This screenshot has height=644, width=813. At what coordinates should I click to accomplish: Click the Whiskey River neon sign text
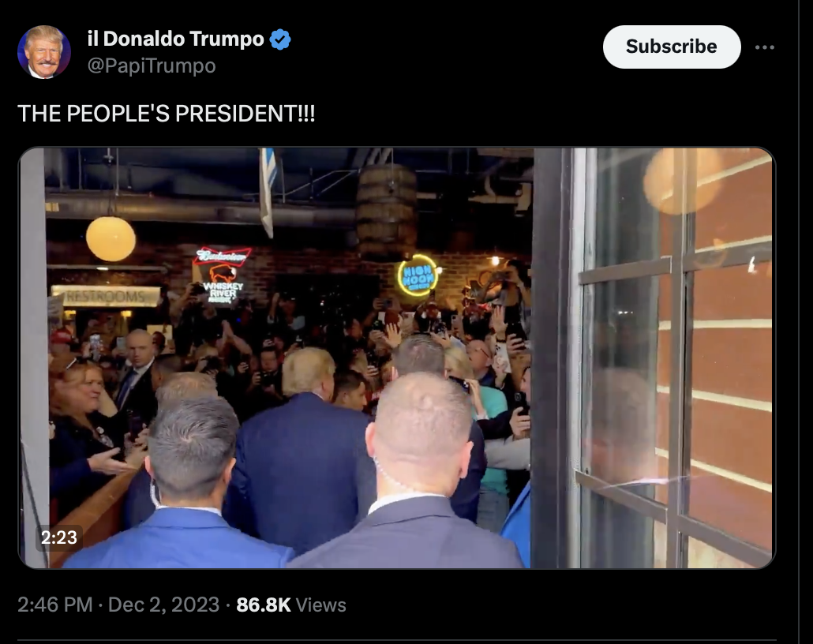[223, 293]
